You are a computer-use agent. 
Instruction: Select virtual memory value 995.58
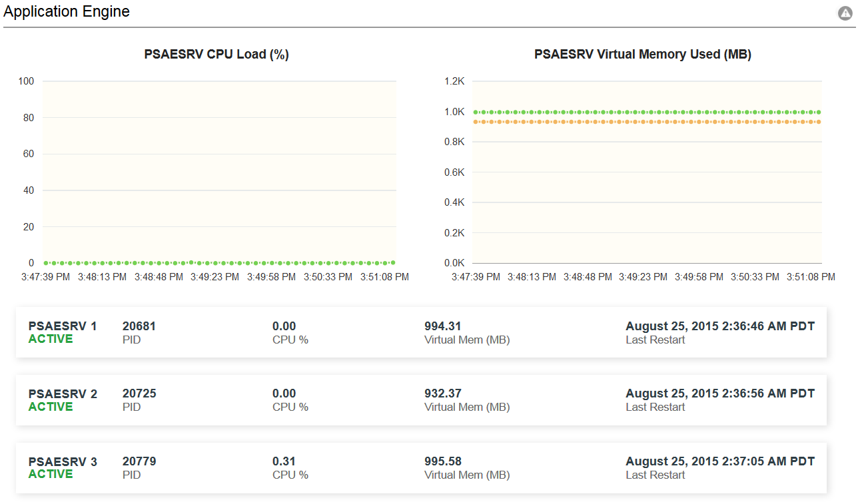coord(443,461)
